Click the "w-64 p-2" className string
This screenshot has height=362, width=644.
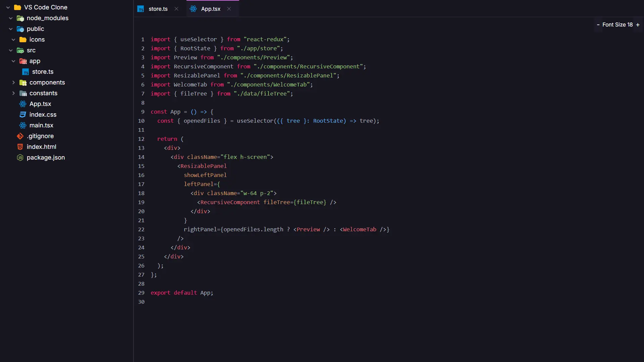pyautogui.click(x=257, y=193)
